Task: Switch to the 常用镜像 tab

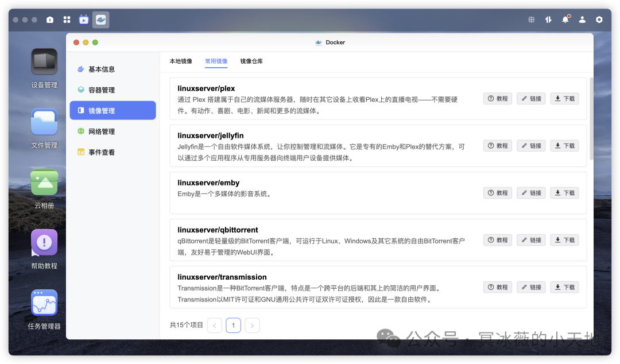Action: click(x=216, y=61)
